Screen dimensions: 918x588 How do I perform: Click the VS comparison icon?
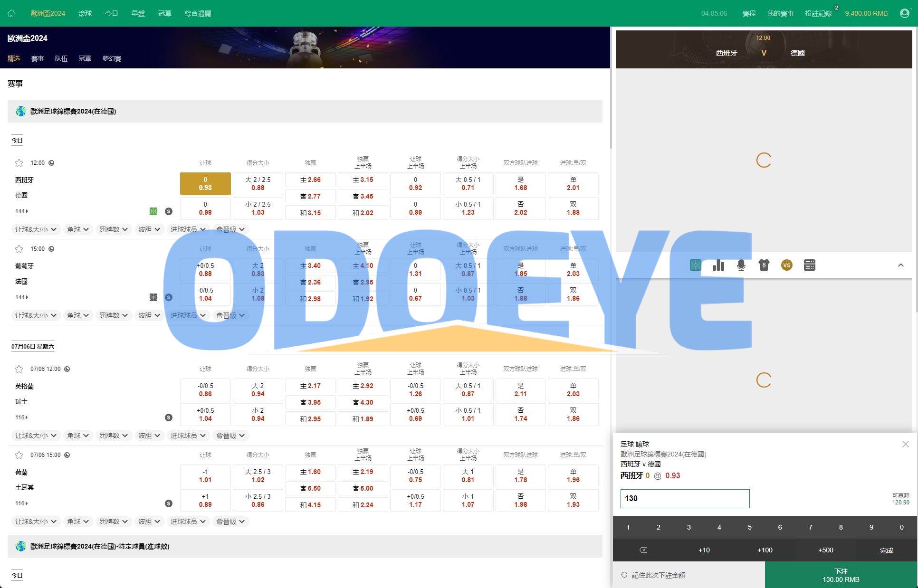click(786, 265)
